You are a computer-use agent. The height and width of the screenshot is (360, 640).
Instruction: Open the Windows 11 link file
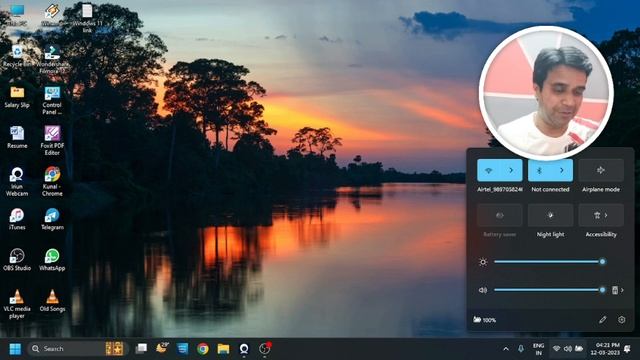[x=87, y=17]
